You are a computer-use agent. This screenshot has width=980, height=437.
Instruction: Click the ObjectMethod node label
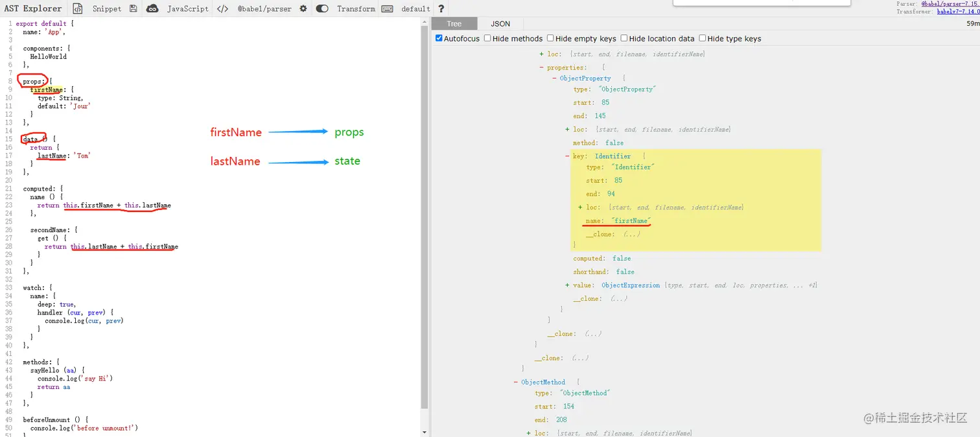point(543,383)
